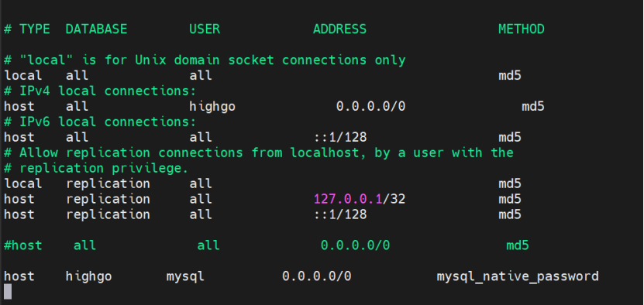Click the METHOD column header text

coord(522,29)
